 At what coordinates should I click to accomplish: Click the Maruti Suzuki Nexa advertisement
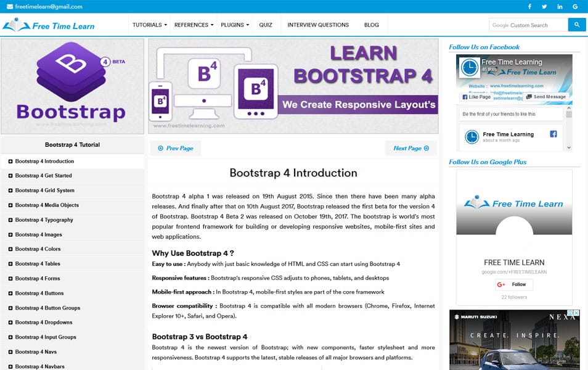pyautogui.click(x=515, y=340)
